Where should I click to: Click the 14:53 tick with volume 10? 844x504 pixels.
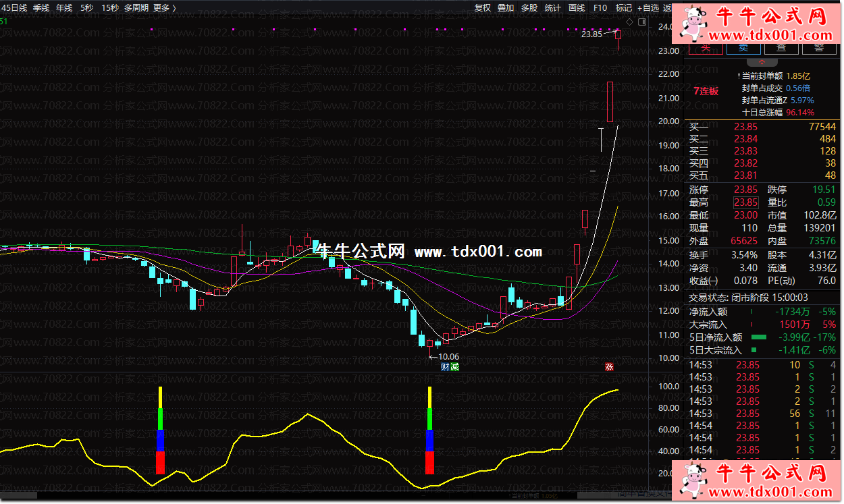tap(762, 365)
